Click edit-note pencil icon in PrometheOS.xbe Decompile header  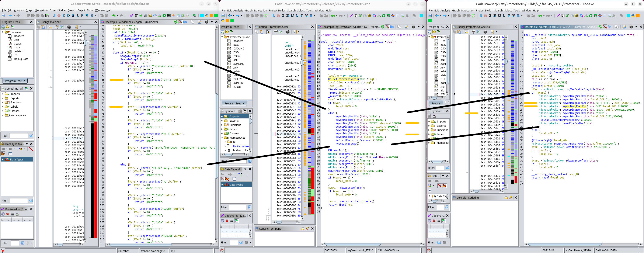406,27
